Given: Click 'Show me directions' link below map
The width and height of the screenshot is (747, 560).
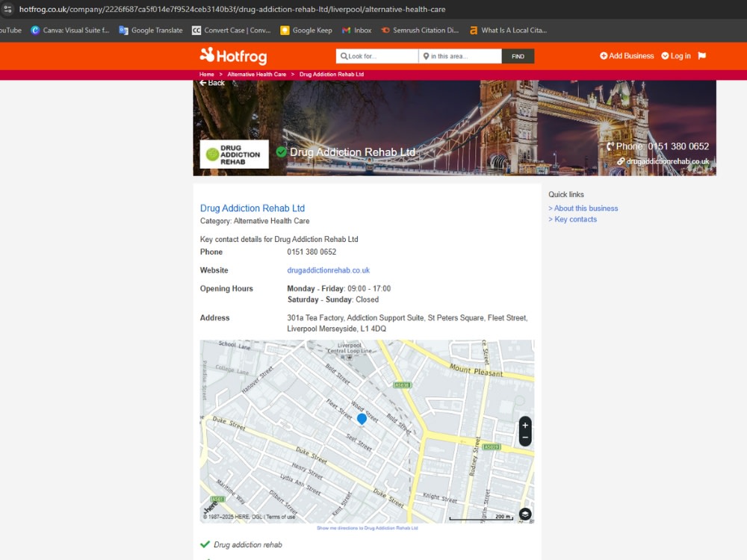Looking at the screenshot, I should 368,528.
